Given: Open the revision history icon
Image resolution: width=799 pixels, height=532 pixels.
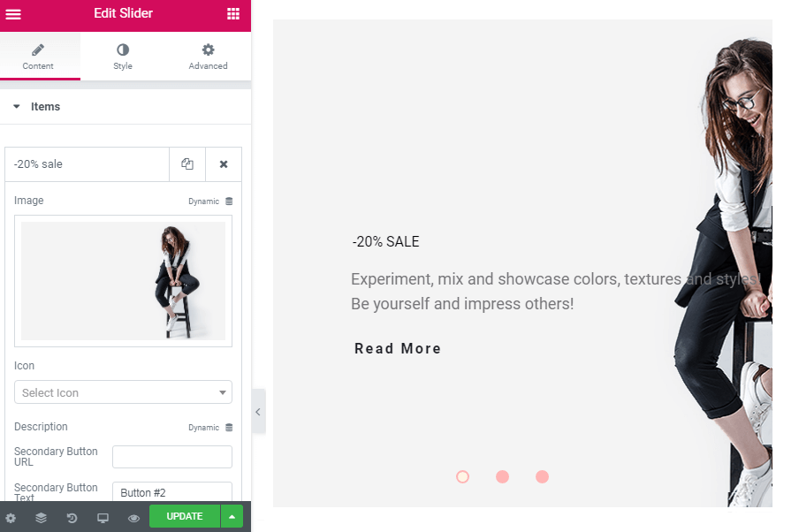Looking at the screenshot, I should pyautogui.click(x=72, y=518).
